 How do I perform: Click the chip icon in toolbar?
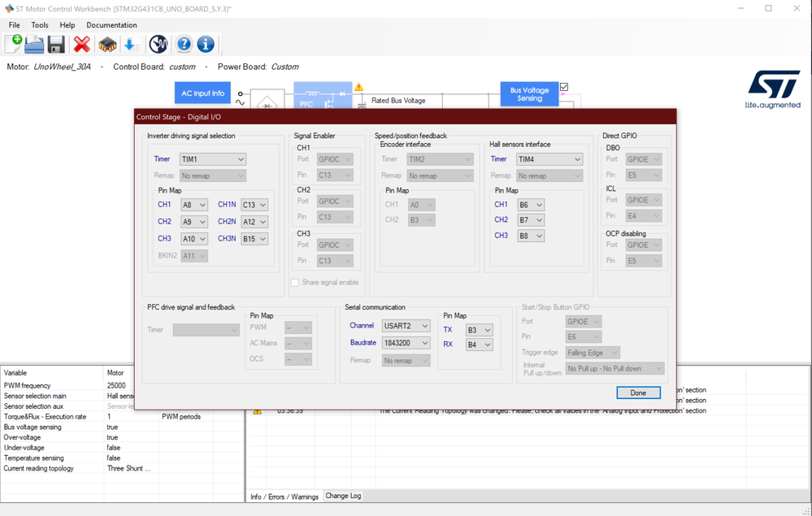(x=107, y=45)
